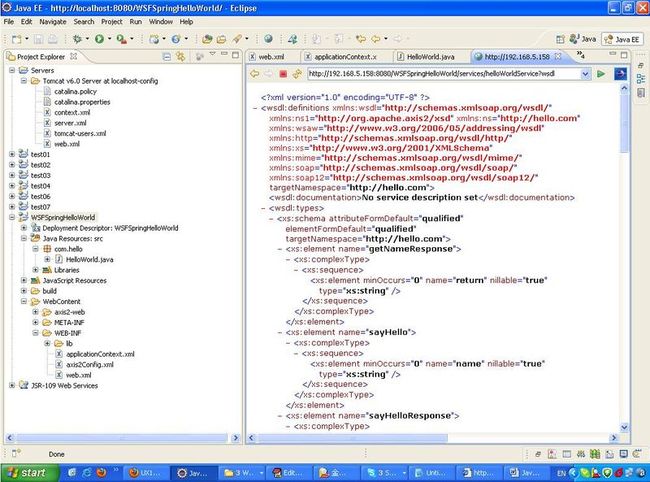The width and height of the screenshot is (650, 482).
Task: Collapse the sayHello element node
Action: point(280,332)
